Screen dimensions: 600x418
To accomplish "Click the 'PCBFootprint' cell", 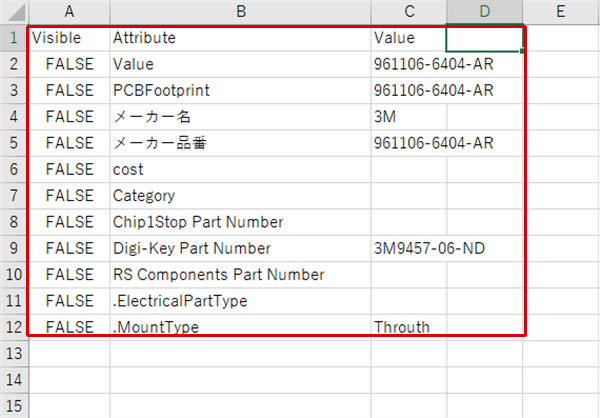I will 240,90.
